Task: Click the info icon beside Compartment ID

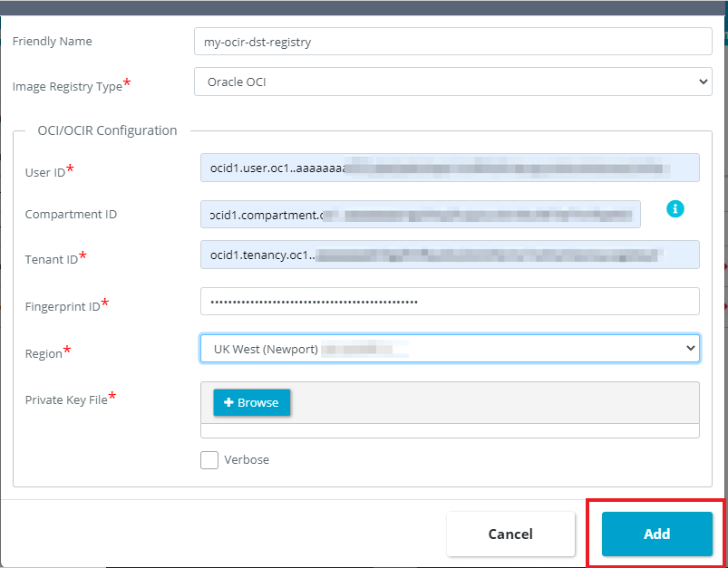Action: pos(675,209)
